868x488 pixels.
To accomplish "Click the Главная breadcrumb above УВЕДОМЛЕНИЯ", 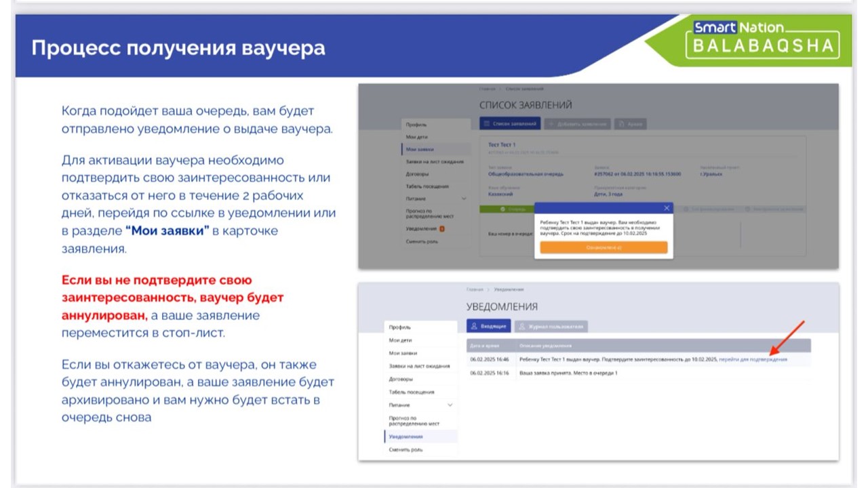I will pos(474,289).
